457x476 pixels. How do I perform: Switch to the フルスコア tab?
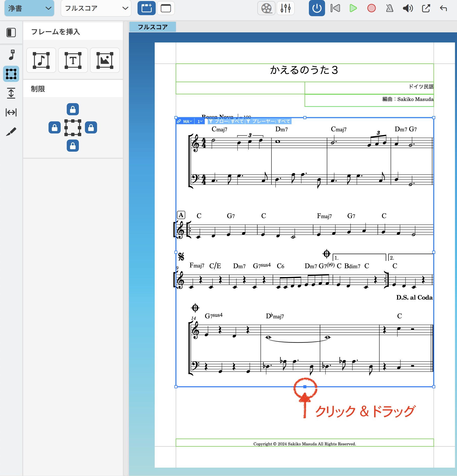tap(152, 27)
